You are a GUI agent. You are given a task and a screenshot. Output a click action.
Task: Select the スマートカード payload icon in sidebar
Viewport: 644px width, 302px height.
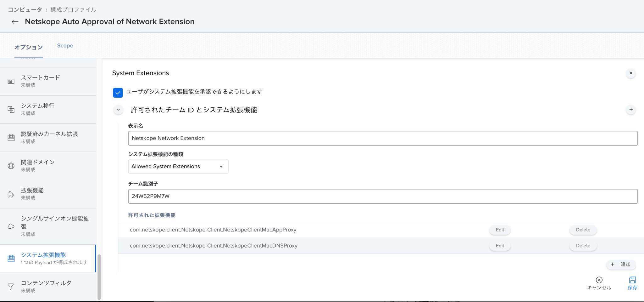click(x=11, y=81)
